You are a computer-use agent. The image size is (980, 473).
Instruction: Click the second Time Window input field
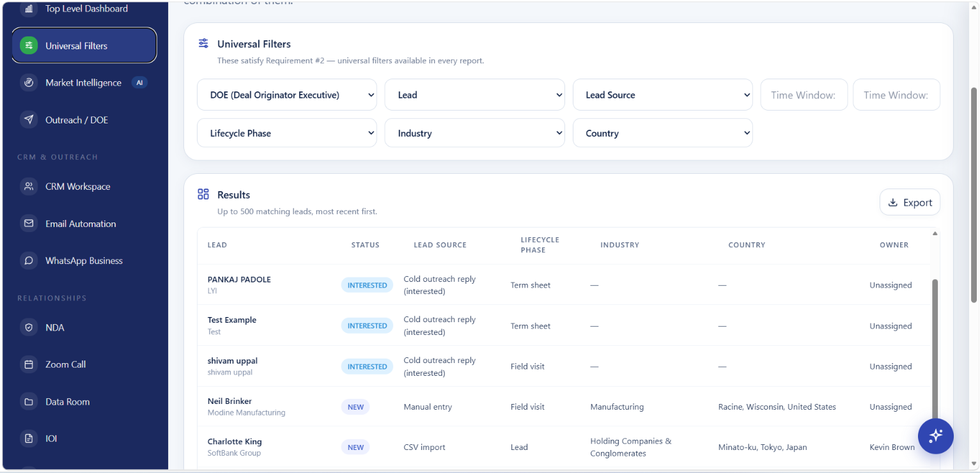click(x=896, y=95)
